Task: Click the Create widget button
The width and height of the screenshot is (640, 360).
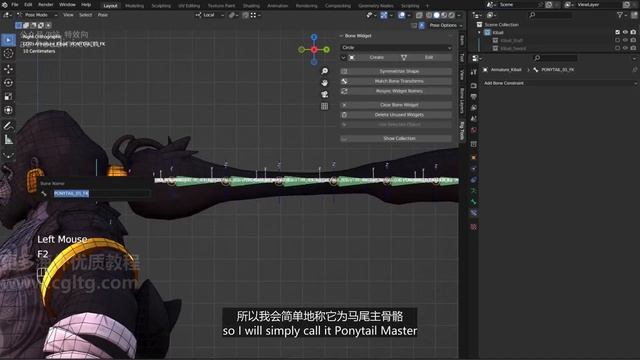Action: click(372, 58)
